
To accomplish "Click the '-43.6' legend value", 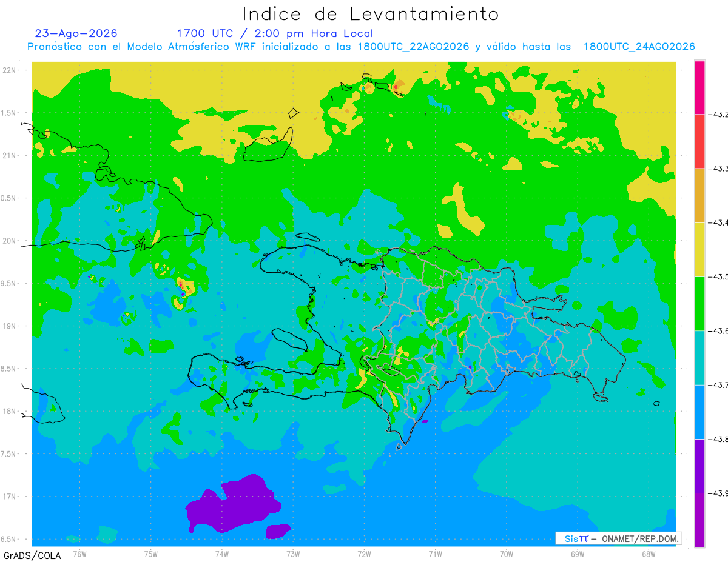I will click(x=718, y=330).
